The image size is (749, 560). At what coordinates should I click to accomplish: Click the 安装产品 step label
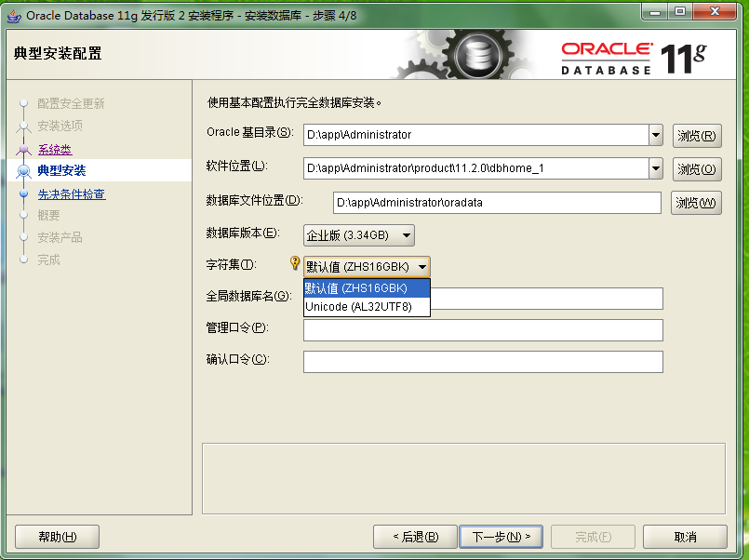(60, 237)
